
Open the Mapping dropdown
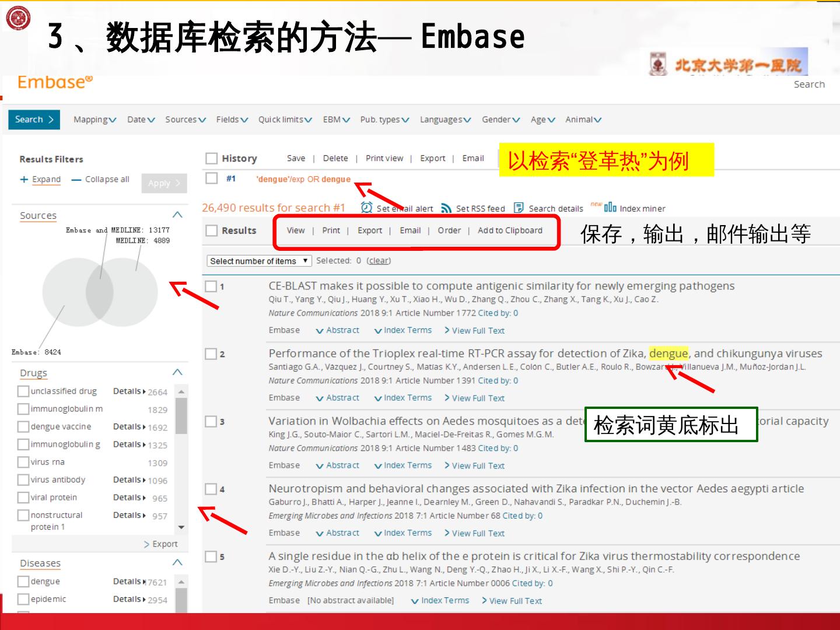(x=94, y=120)
